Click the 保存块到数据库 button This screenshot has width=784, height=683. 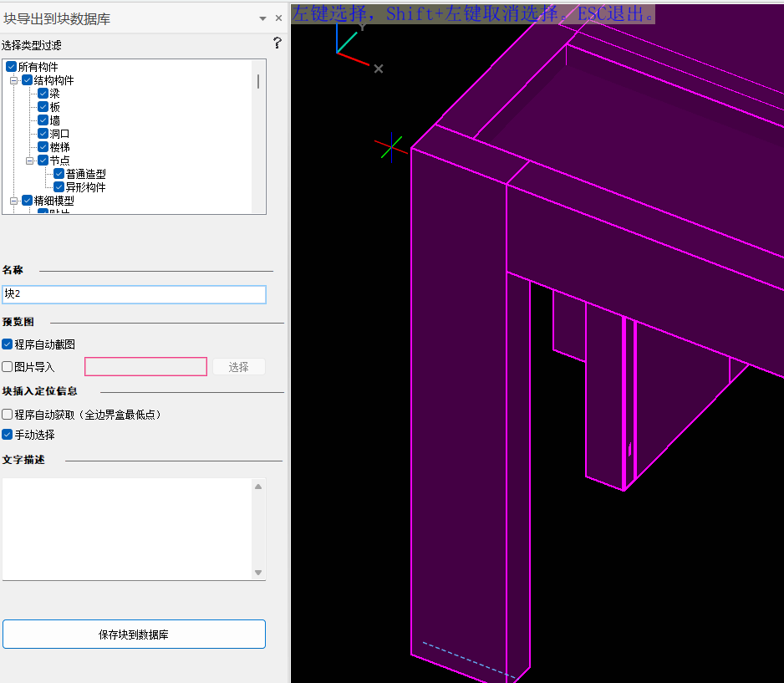click(134, 635)
